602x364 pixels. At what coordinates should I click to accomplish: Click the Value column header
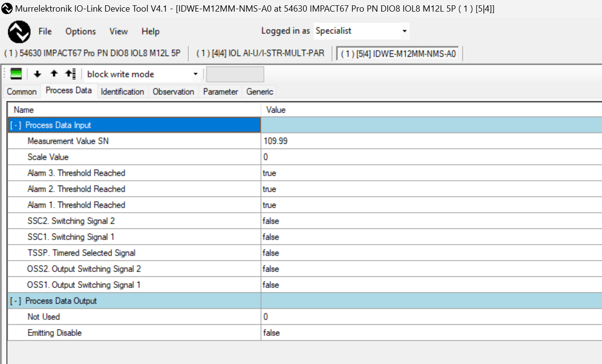(x=431, y=110)
